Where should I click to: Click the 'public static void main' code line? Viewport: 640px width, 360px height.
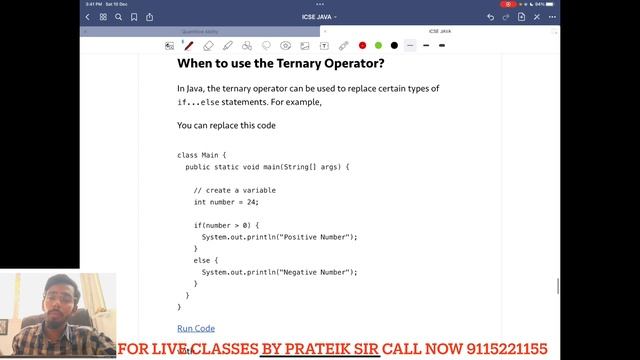pos(267,167)
